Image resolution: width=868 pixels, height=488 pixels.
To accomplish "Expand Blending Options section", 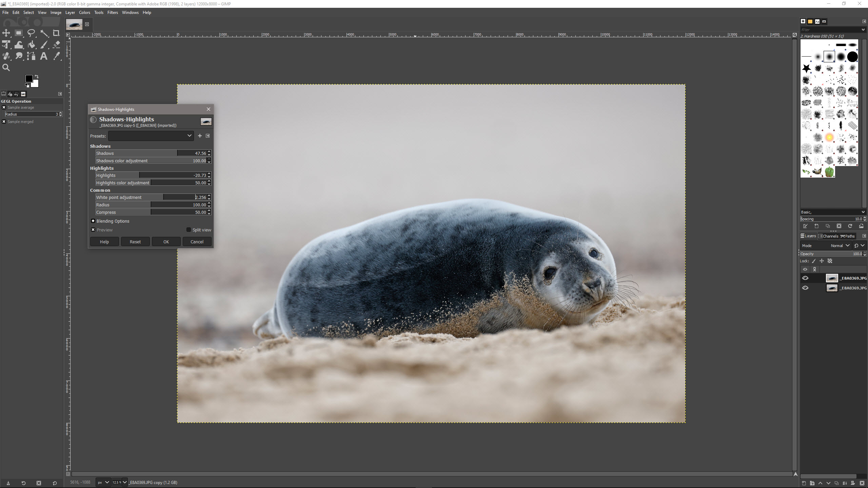I will [x=93, y=221].
